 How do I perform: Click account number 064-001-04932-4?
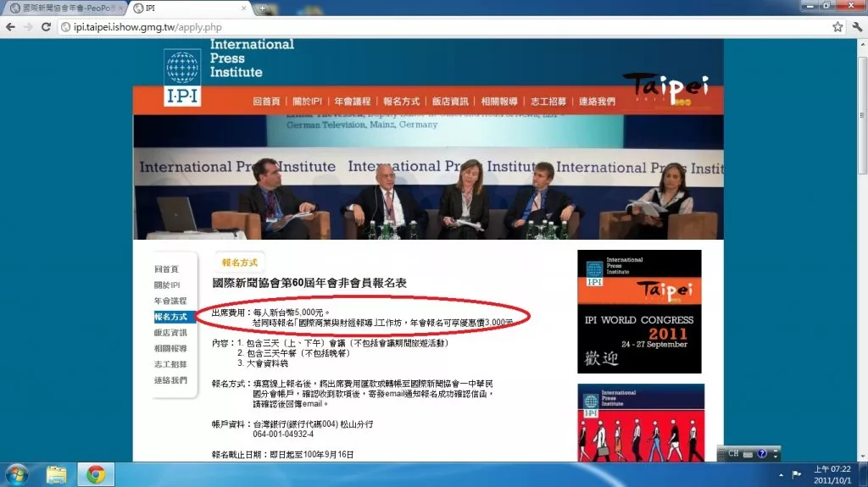pyautogui.click(x=283, y=434)
